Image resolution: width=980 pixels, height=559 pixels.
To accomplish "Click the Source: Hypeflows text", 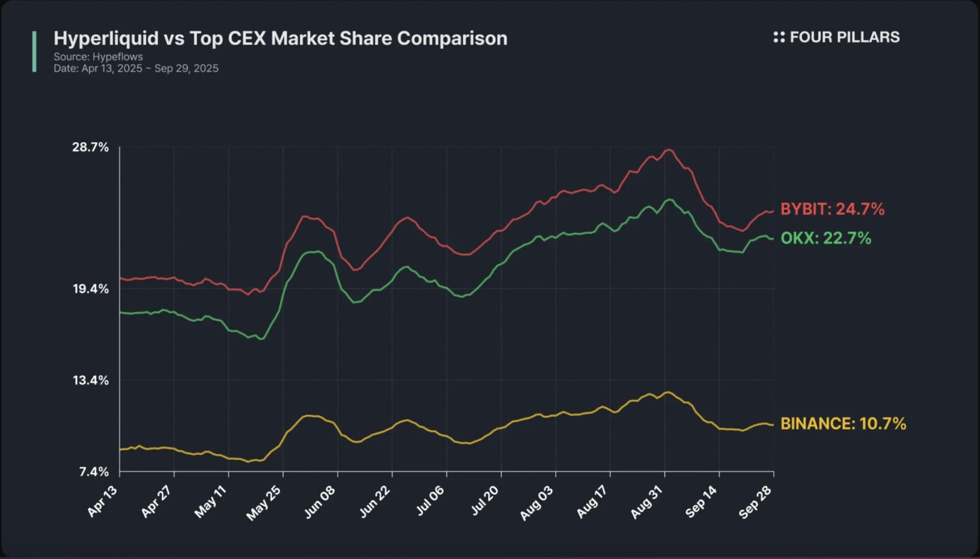I will tap(98, 57).
